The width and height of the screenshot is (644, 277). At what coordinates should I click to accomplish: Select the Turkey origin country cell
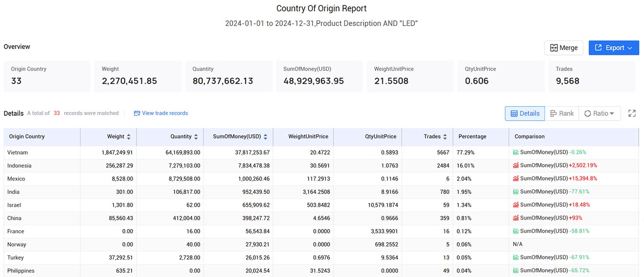coord(42,258)
